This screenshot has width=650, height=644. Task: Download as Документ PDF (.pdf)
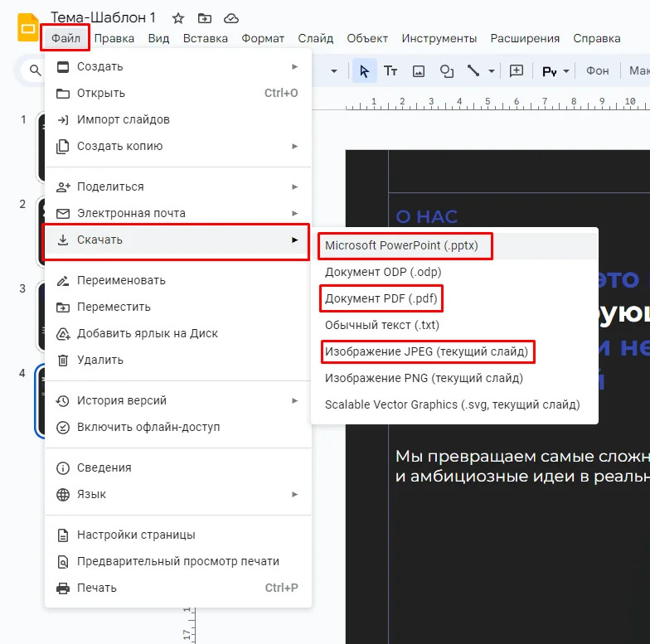(x=454, y=298)
